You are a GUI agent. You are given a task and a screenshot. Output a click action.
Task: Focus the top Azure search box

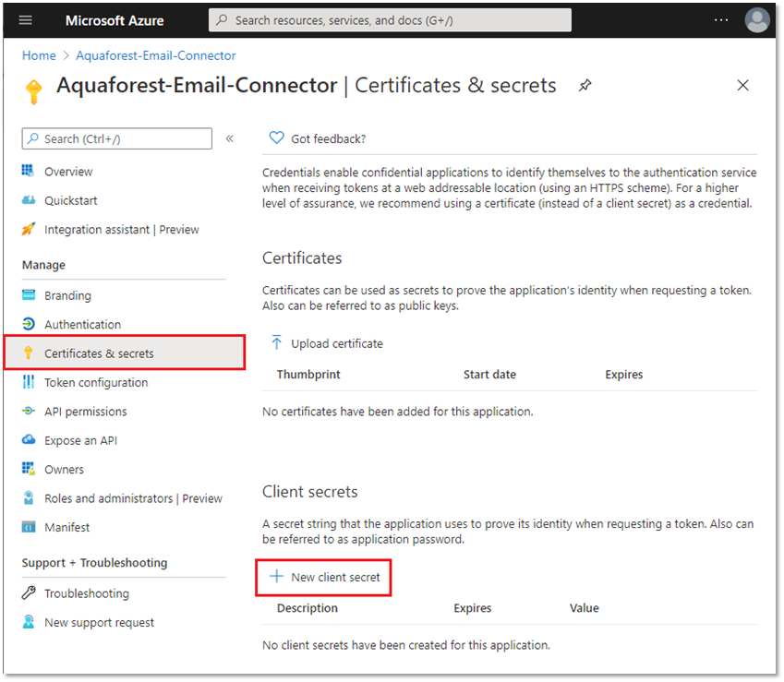point(390,20)
